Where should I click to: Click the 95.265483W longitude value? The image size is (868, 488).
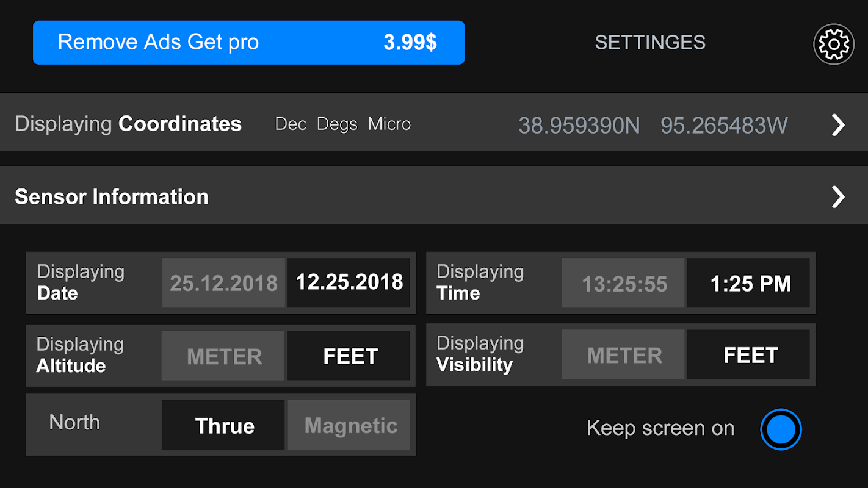tap(724, 126)
